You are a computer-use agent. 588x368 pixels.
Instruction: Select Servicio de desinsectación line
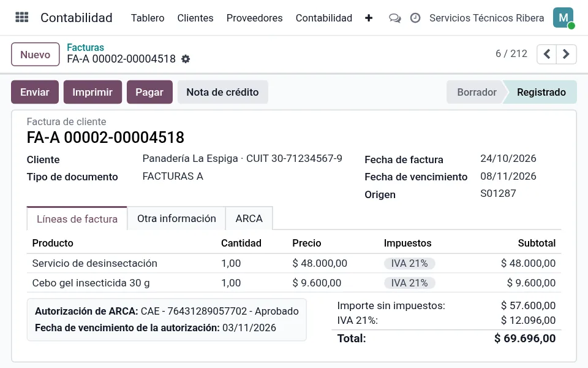[294, 263]
